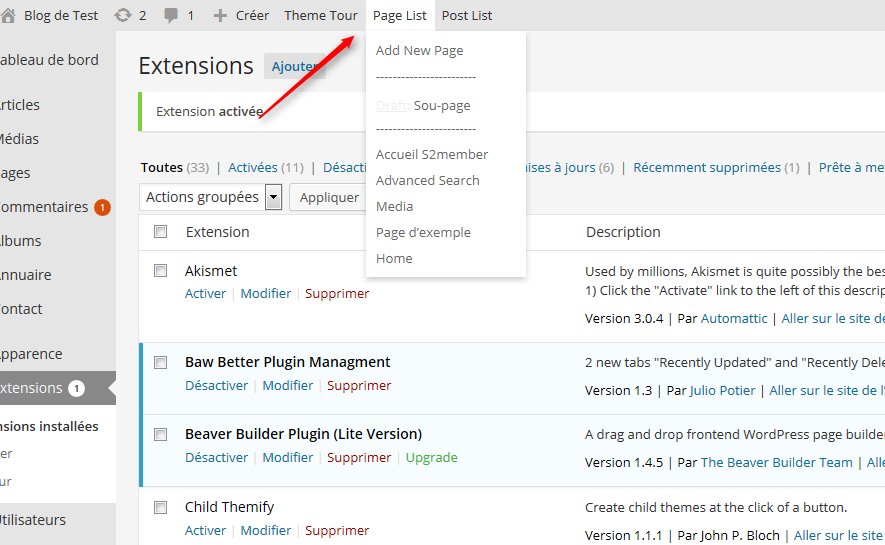Choose Page d'exemple from Page List
The width and height of the screenshot is (885, 545).
tap(423, 232)
